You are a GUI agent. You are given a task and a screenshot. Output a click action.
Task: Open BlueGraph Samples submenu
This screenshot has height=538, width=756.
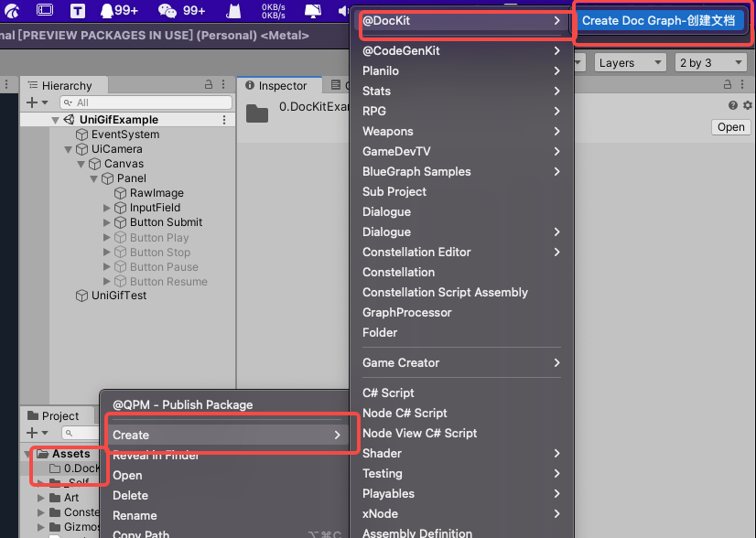462,172
